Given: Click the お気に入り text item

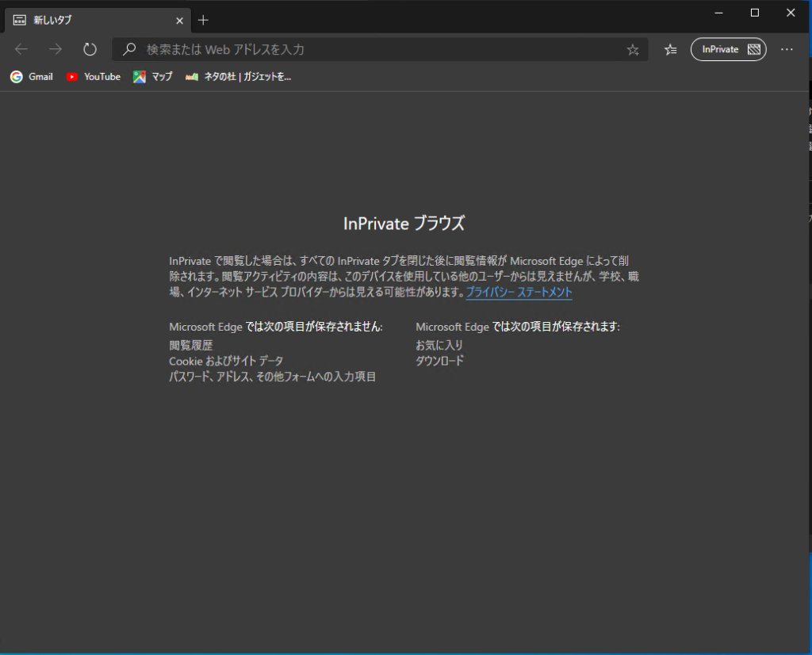Looking at the screenshot, I should tap(439, 345).
